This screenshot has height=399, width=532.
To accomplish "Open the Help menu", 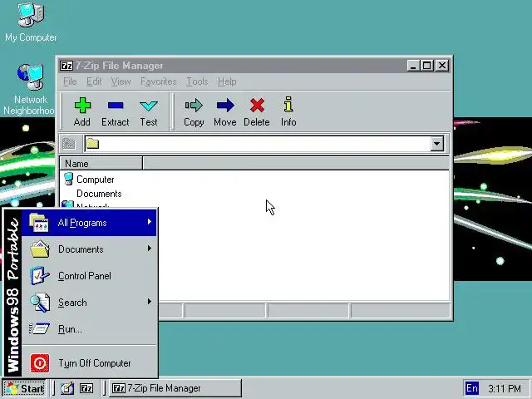I will pyautogui.click(x=227, y=81).
